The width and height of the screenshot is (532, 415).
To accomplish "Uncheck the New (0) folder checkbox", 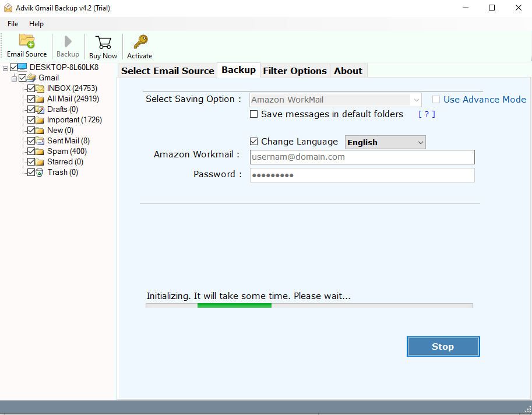I will pyautogui.click(x=31, y=131).
